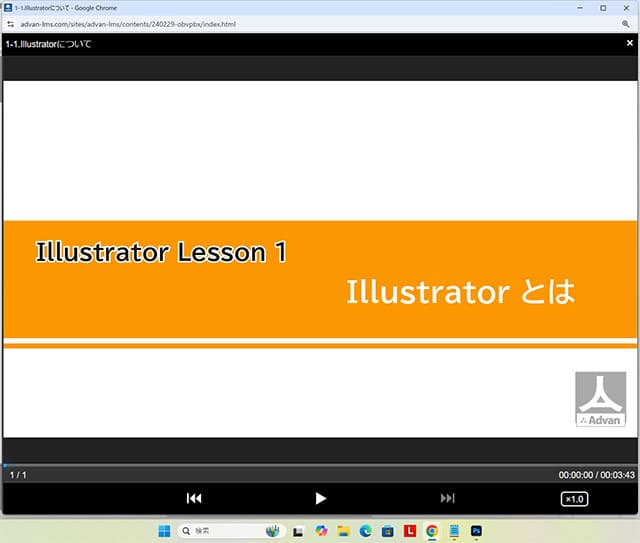The height and width of the screenshot is (543, 640).
Task: Switch to Google Chrome in the taskbar
Action: 432,531
